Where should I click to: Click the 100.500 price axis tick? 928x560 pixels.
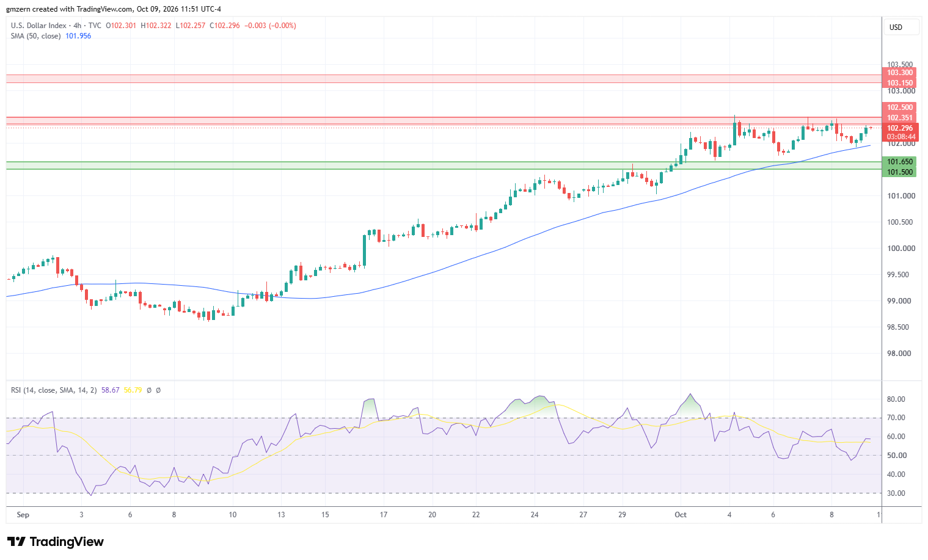coord(901,222)
